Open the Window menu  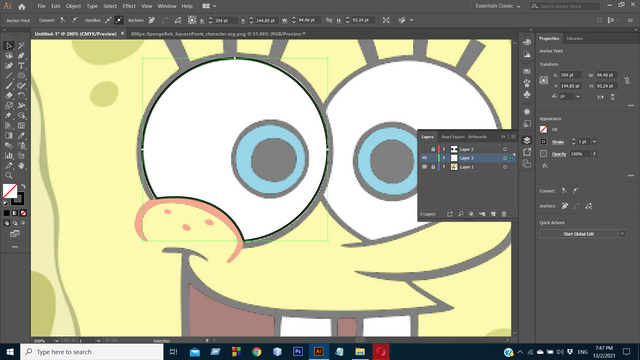167,6
